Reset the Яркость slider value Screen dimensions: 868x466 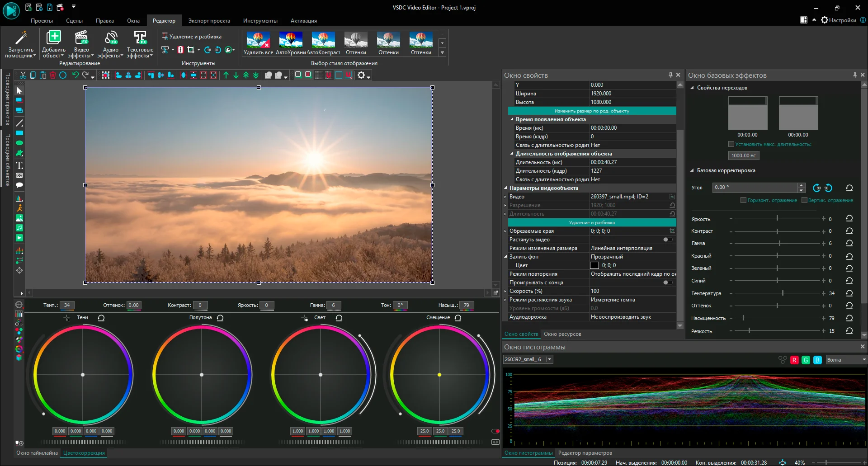[x=849, y=219]
